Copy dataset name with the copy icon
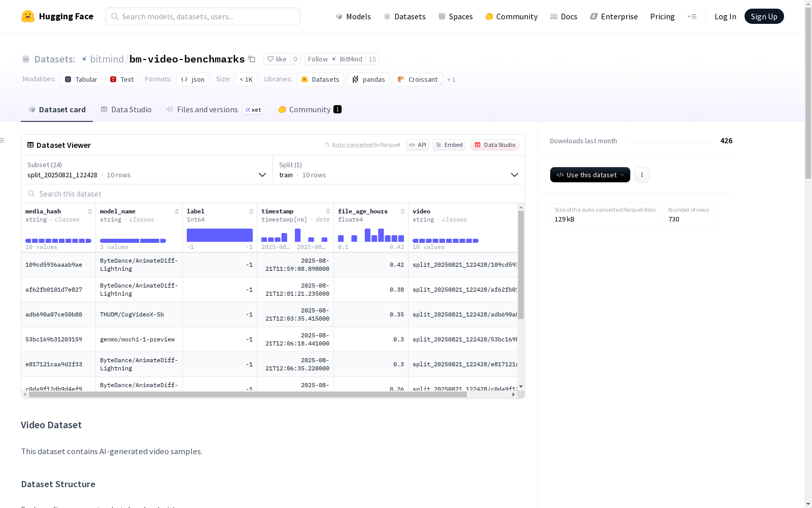This screenshot has width=812, height=508. coord(252,59)
